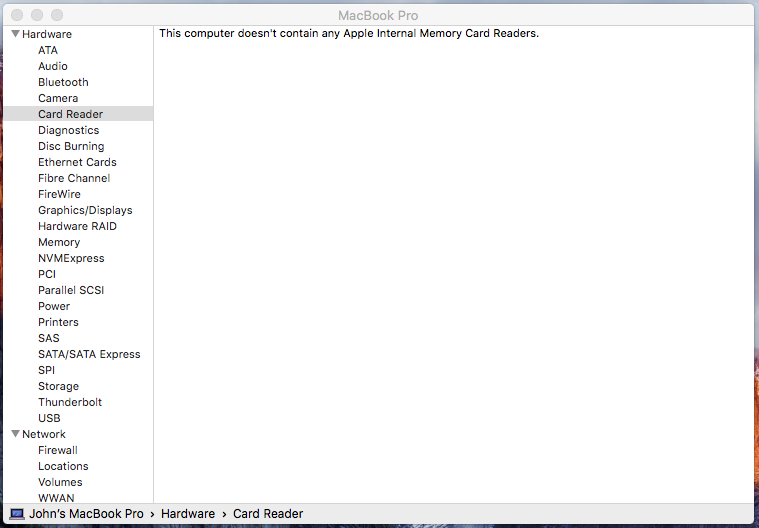View SPI details
759x528 pixels.
[46, 370]
